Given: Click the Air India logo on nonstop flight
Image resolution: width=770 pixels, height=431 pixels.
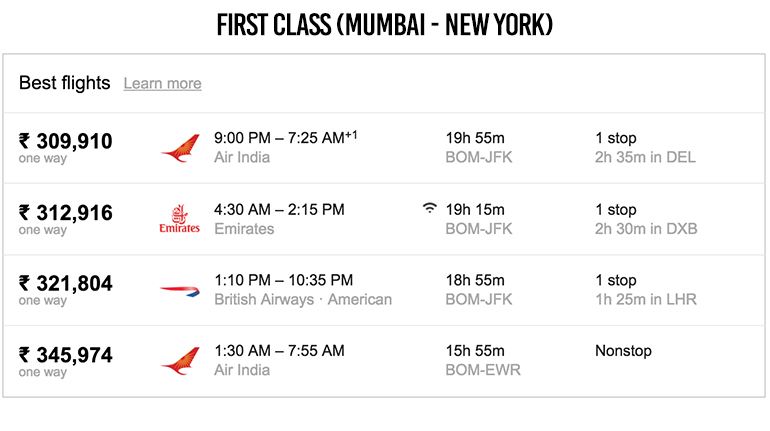Looking at the screenshot, I should [180, 360].
